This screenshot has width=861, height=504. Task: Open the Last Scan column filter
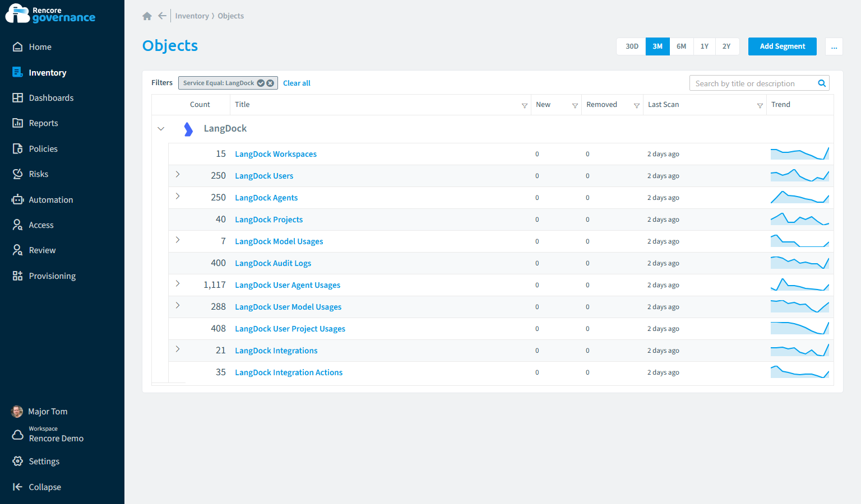760,105
